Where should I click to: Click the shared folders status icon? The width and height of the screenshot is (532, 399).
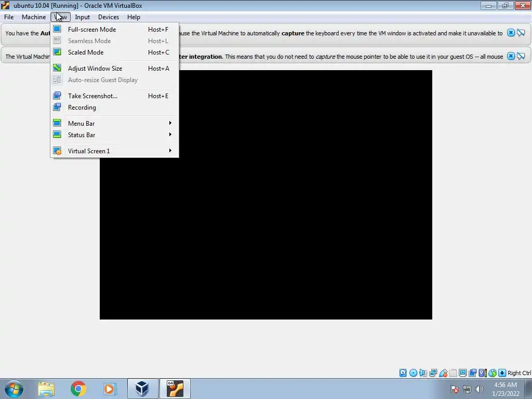[x=453, y=373]
